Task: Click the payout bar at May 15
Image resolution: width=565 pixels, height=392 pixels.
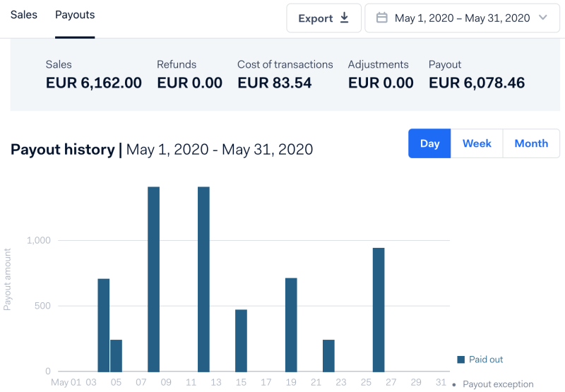Action: [x=241, y=340]
